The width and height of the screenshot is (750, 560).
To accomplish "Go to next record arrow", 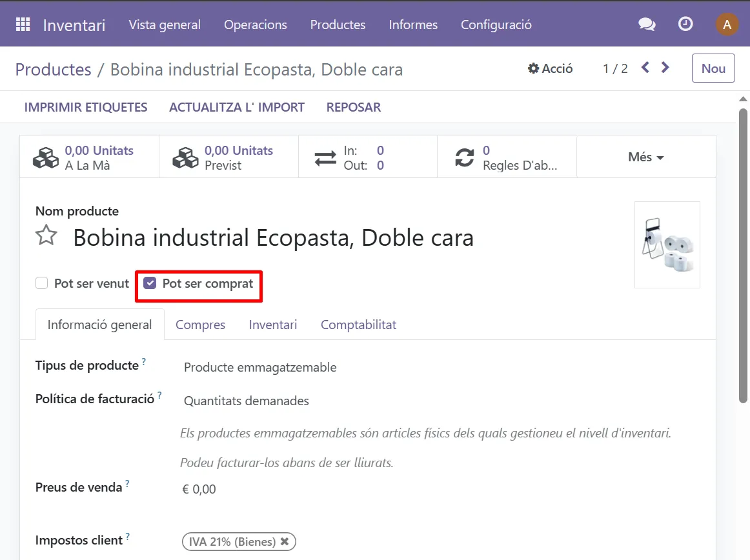I will pos(665,68).
